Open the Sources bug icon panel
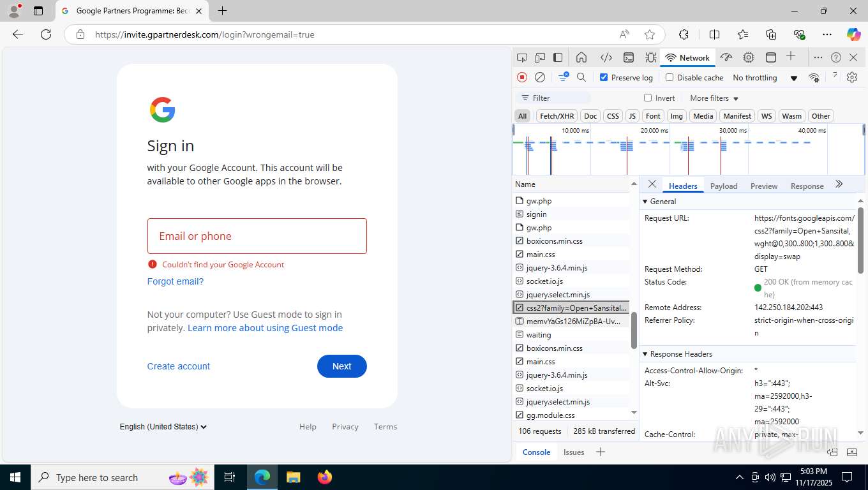This screenshot has height=490, width=868. point(650,57)
